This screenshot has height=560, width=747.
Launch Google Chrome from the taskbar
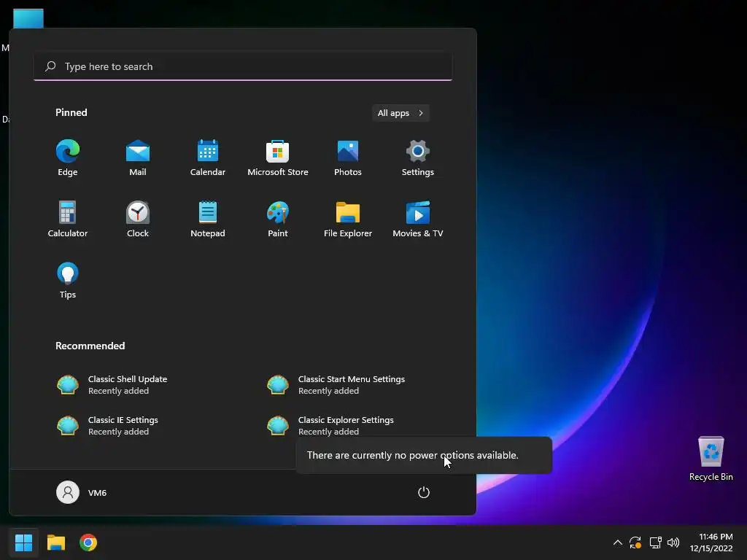[88, 542]
